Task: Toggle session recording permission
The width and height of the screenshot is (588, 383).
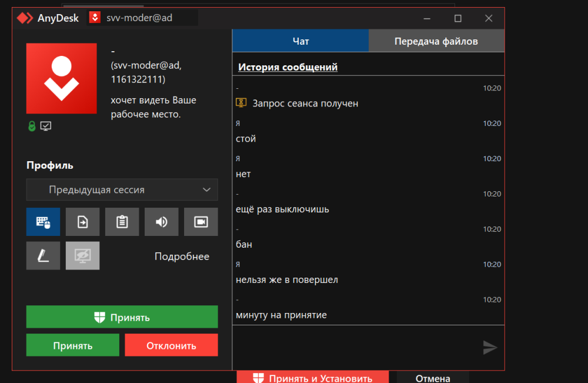Action: coord(201,222)
